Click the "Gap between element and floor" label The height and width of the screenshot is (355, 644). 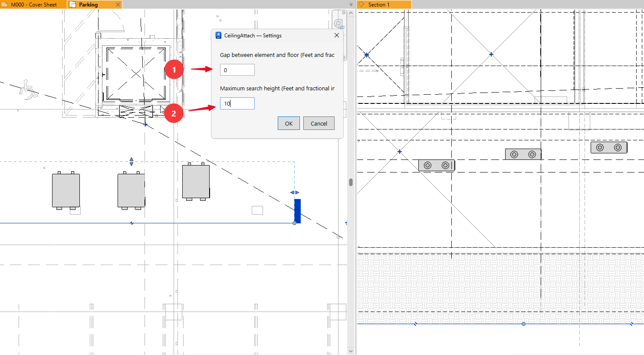click(x=260, y=55)
